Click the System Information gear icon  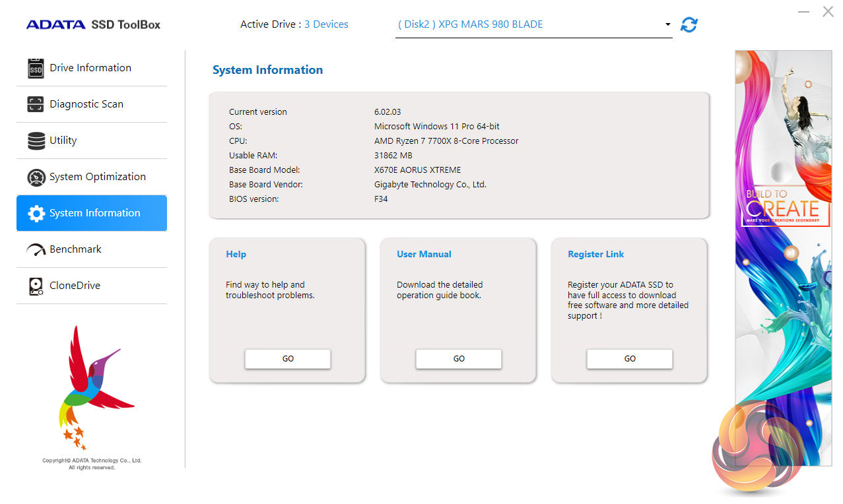[36, 213]
